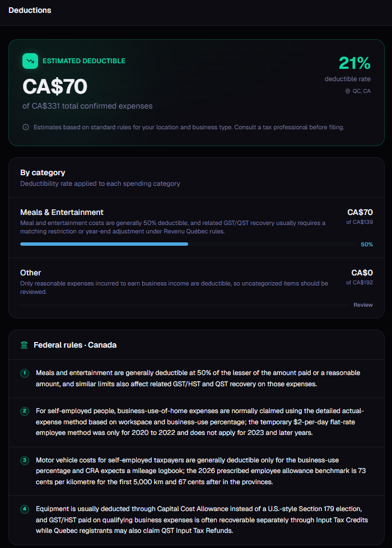Viewport: 392px width, 548px height.
Task: Click the Meals & Entertainment progress bar
Action: [x=104, y=244]
